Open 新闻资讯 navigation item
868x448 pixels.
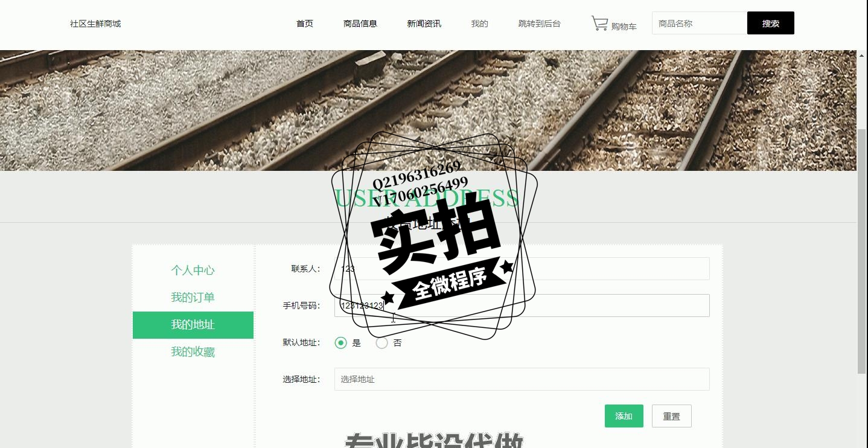pyautogui.click(x=424, y=24)
